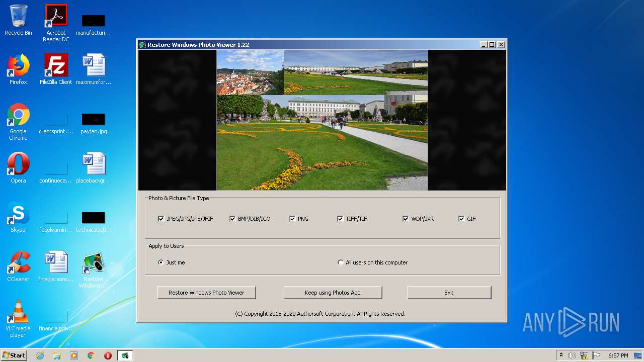Launch the Opera desktop shortcut
644x362 pixels.
click(x=18, y=168)
